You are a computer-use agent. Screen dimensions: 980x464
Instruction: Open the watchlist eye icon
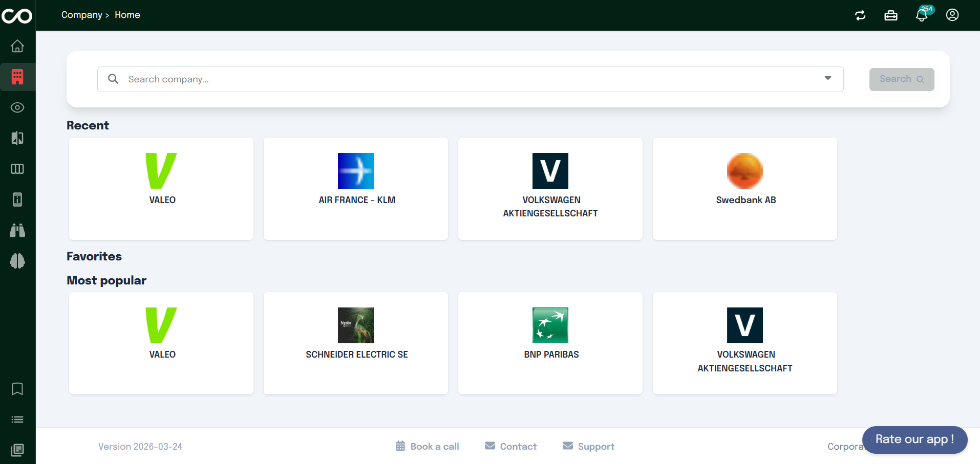17,107
